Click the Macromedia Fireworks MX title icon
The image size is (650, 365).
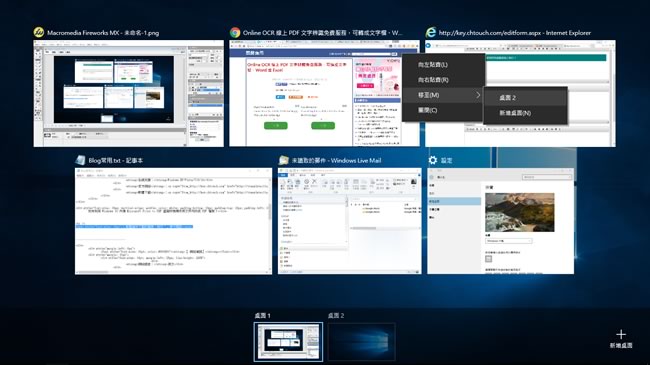[39, 32]
